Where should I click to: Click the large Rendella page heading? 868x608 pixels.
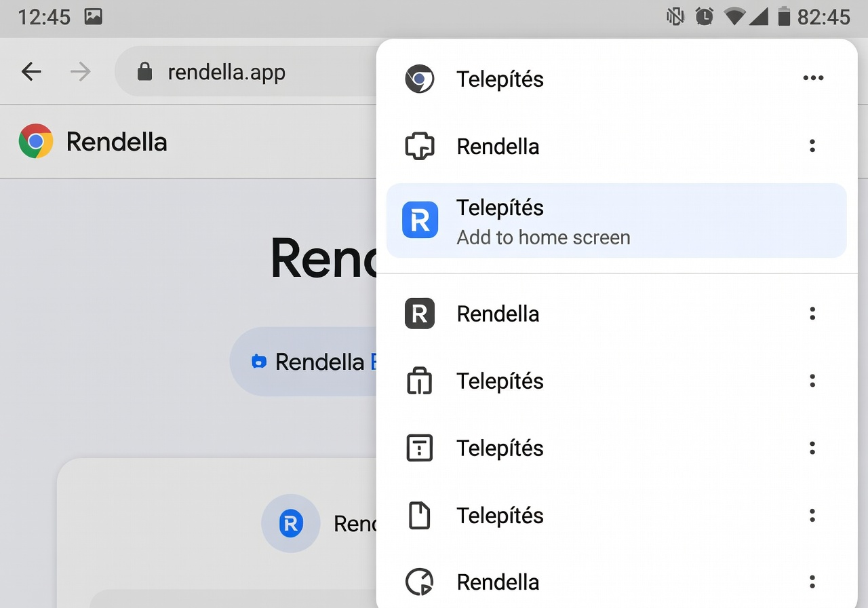[x=323, y=259]
